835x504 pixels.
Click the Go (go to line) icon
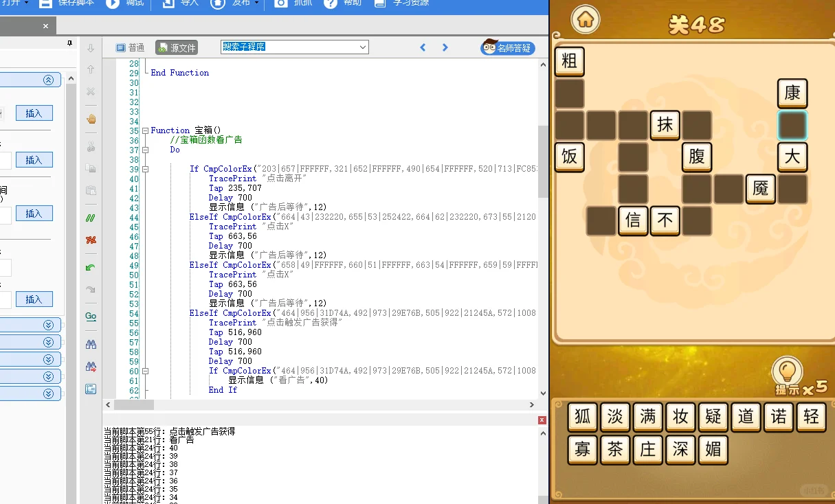pos(91,317)
